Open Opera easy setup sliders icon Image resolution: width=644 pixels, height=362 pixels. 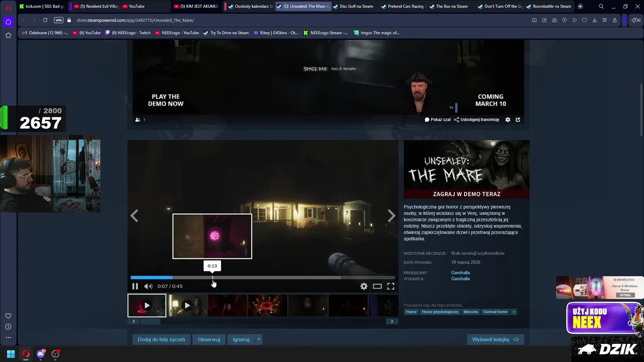(605, 20)
